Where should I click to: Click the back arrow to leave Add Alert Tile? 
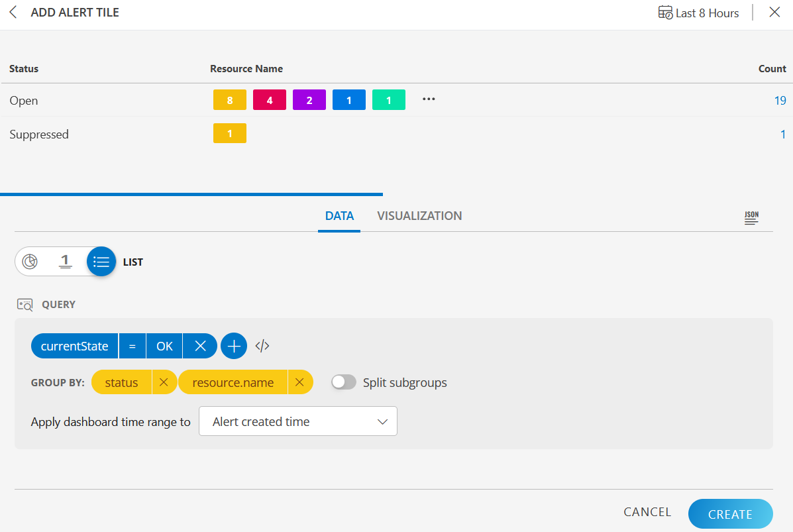(x=13, y=12)
